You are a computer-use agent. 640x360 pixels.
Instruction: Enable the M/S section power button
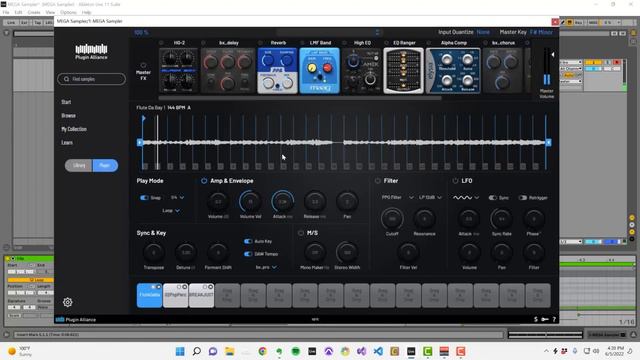point(301,233)
